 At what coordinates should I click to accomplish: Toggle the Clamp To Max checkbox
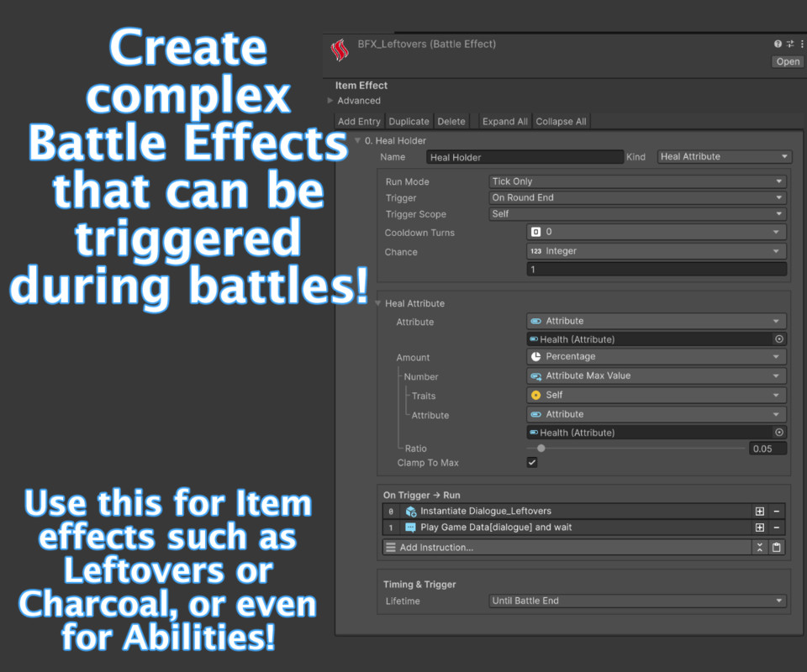coord(532,462)
